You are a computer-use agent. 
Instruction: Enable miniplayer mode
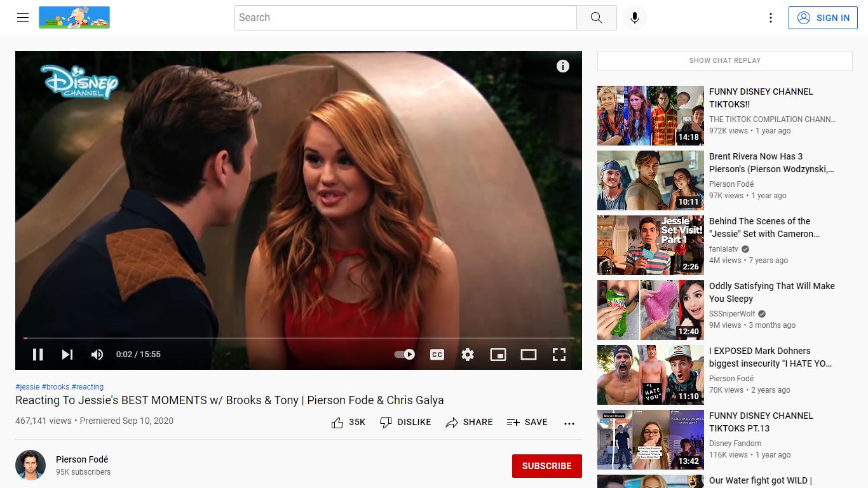498,355
